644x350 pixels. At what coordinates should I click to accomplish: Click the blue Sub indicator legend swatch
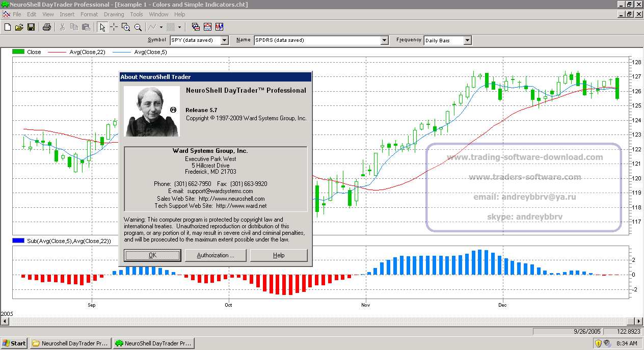[19, 241]
